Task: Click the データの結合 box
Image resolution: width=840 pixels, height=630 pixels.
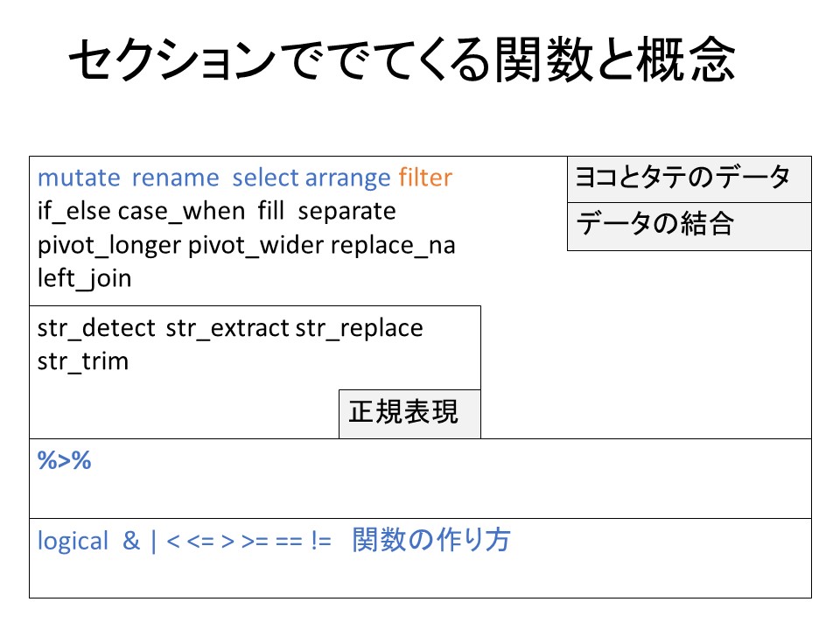Action: (689, 226)
